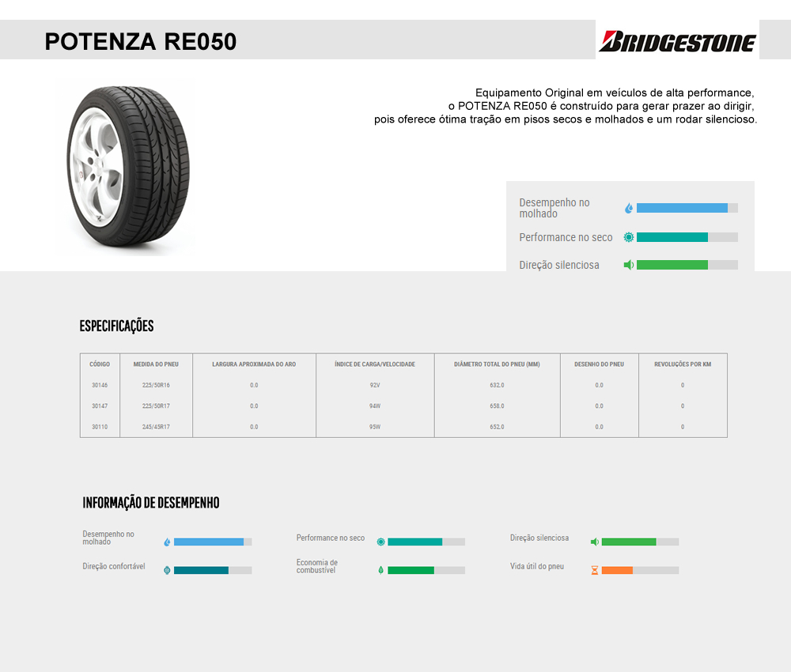791x672 pixels.
Task: Click the water drop icon in the top ratings panel
Action: [629, 208]
